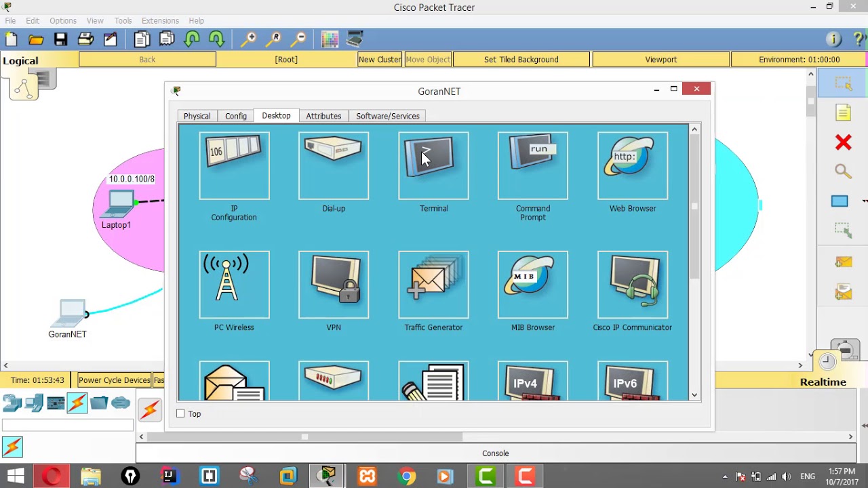Screen dimensions: 868x488
Task: Click the [Root] navigation button
Action: [286, 60]
